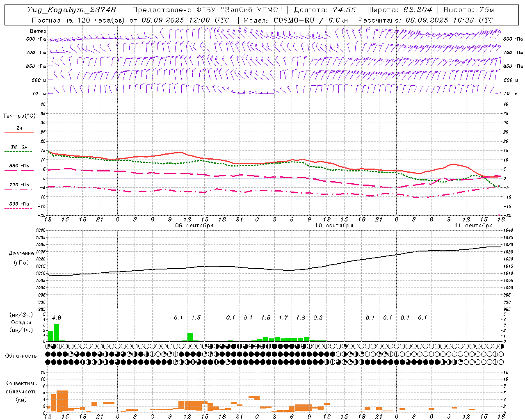The height and width of the screenshot is (420, 525).
Task: Click the "Облачность" cloudiness label
Action: click(x=21, y=356)
